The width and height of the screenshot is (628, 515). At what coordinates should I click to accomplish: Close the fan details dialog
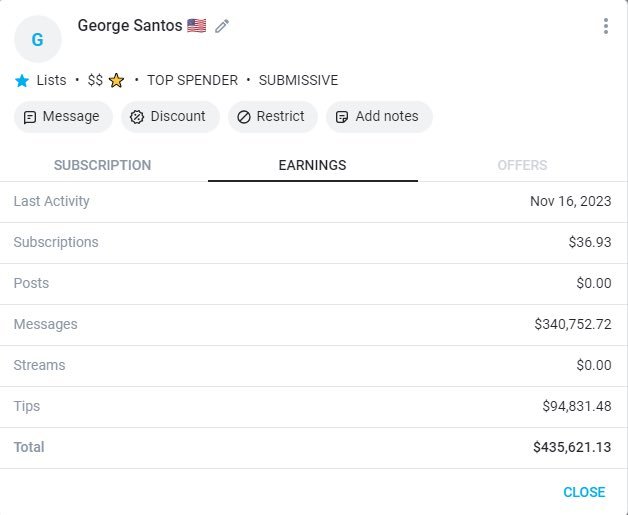pos(584,492)
